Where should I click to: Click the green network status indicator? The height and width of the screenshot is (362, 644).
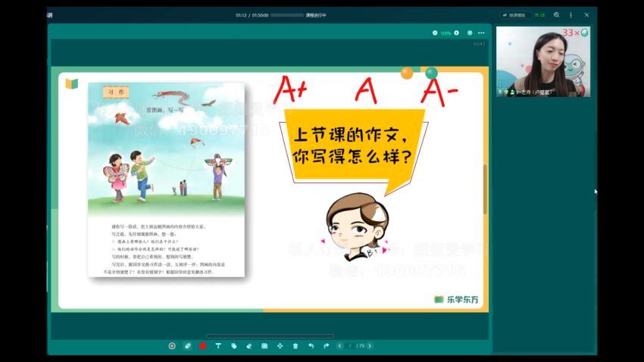(539, 15)
